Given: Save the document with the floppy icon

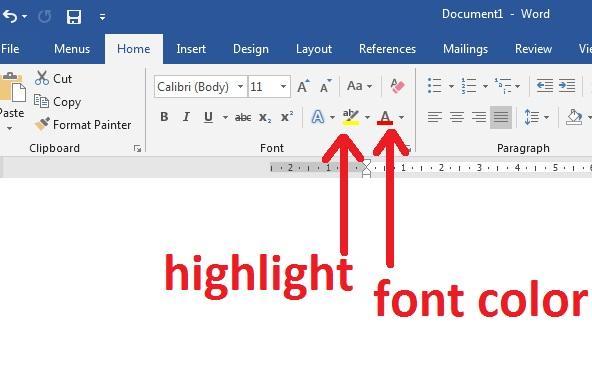Looking at the screenshot, I should (x=74, y=17).
